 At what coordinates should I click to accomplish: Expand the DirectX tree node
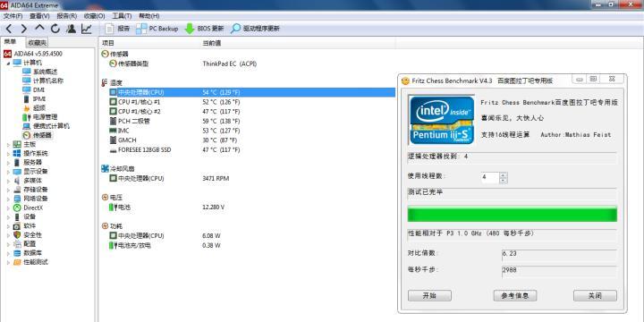point(9,208)
